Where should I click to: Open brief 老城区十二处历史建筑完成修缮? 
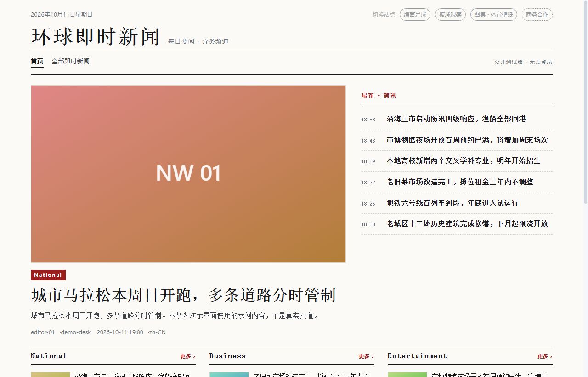coord(467,224)
